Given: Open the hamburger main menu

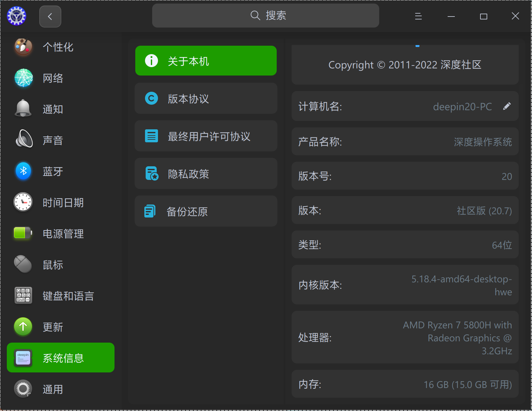Looking at the screenshot, I should coord(418,16).
